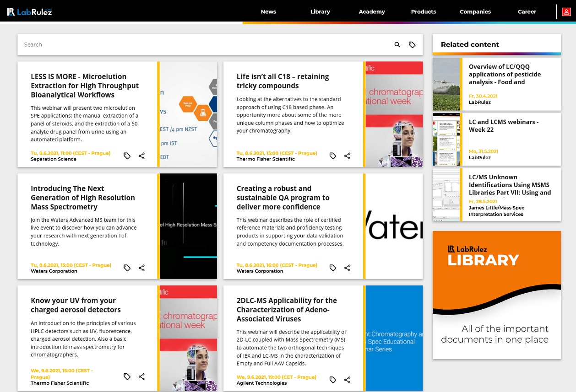Open LC/MS Unknown Identifications related item
This screenshot has height=392, width=576.
click(510, 185)
